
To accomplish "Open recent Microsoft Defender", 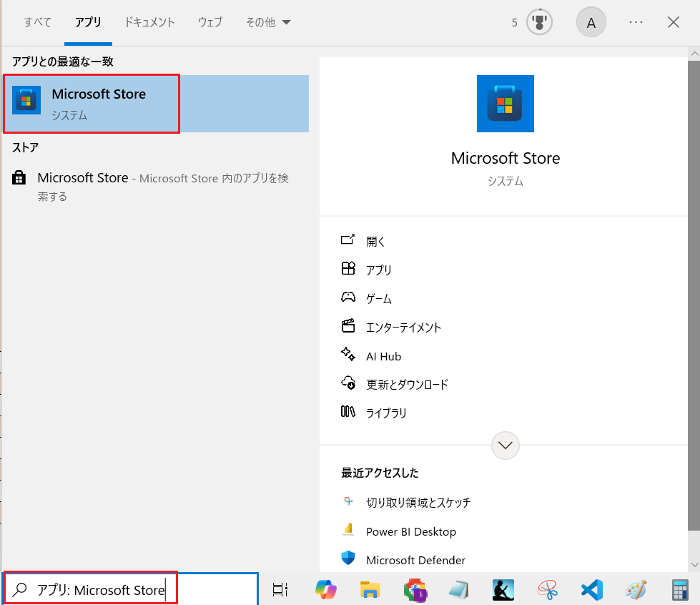I will tap(415, 561).
